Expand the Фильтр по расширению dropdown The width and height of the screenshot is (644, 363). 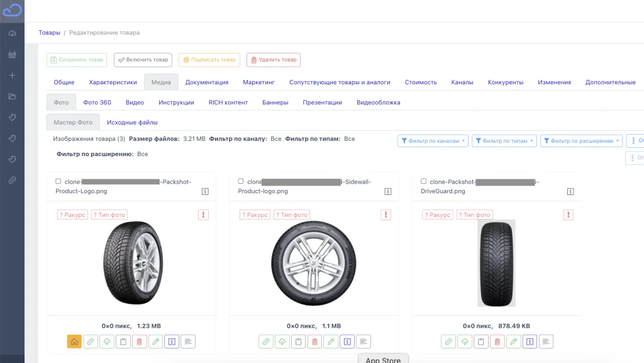point(582,141)
